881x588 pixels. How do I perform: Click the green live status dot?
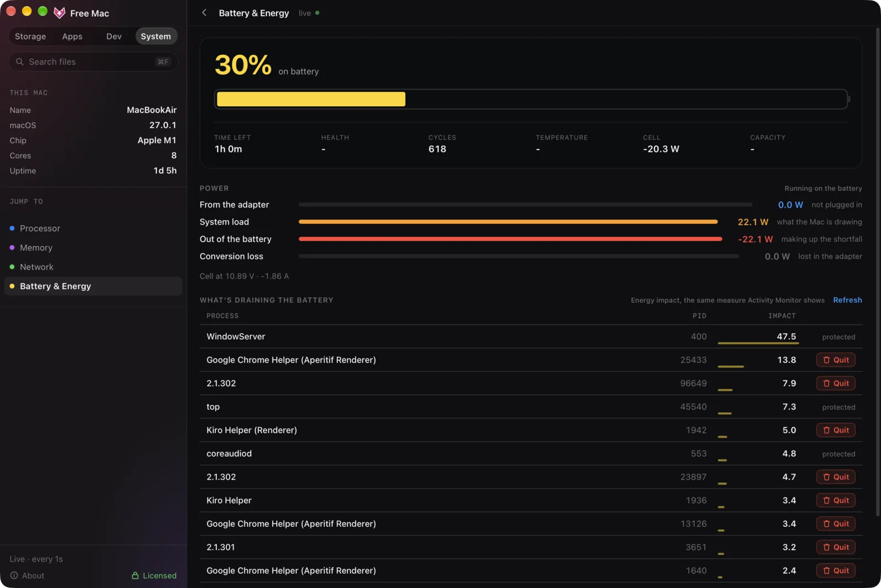tap(317, 13)
